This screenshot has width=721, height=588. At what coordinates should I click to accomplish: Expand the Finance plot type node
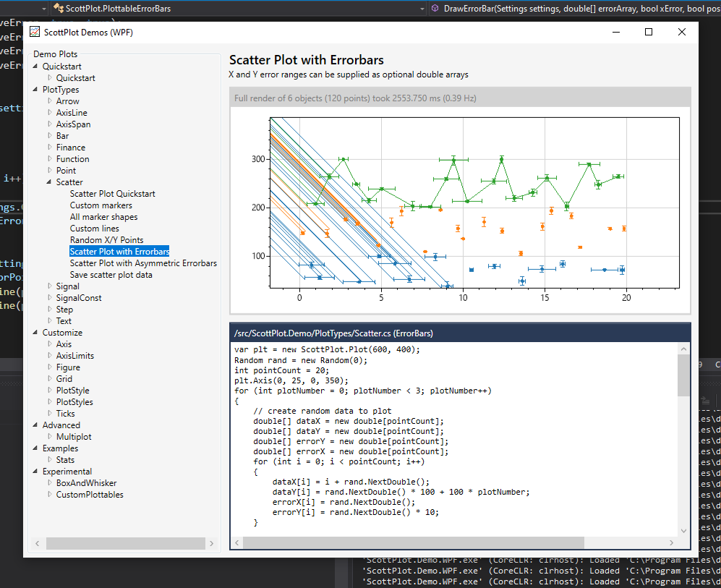[50, 147]
